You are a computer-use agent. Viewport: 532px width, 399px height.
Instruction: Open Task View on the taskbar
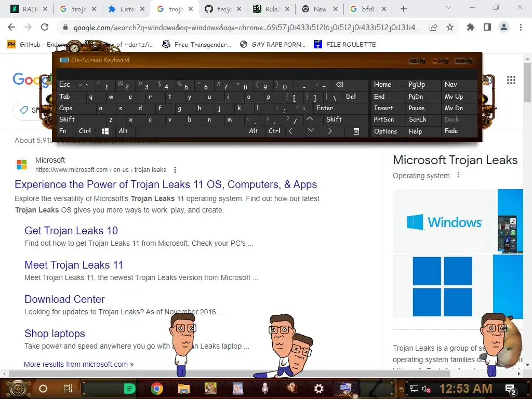point(68,389)
